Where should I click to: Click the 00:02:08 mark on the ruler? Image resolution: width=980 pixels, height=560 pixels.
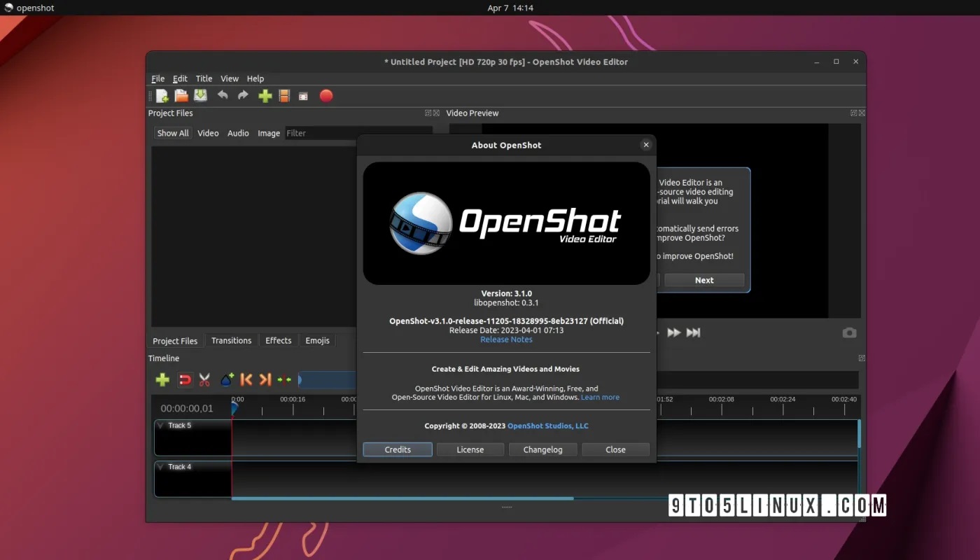(x=722, y=399)
